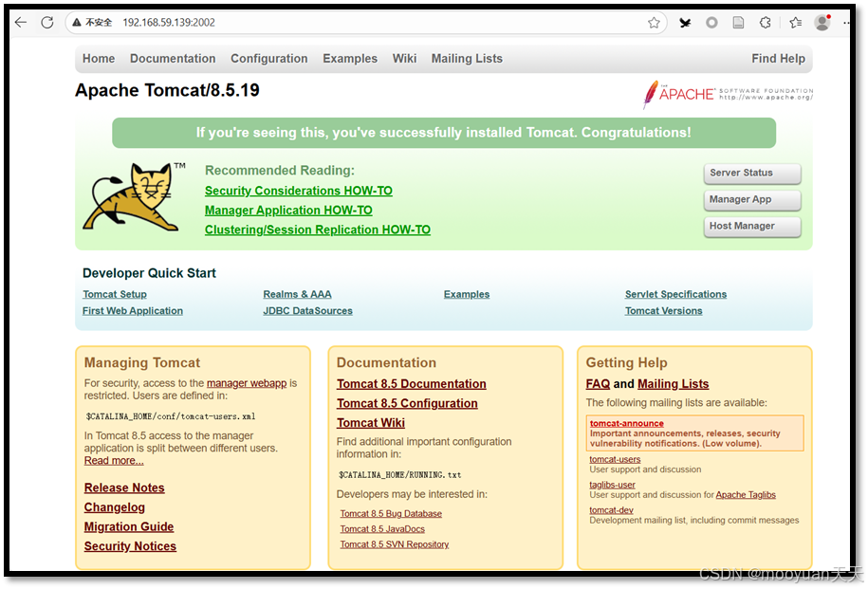The image size is (868, 589).
Task: Open the Configuration nav item
Action: [269, 59]
